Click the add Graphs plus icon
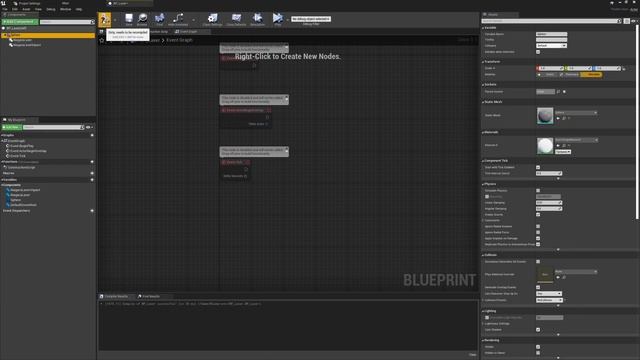Screen dimensions: 640x360 click(92, 135)
